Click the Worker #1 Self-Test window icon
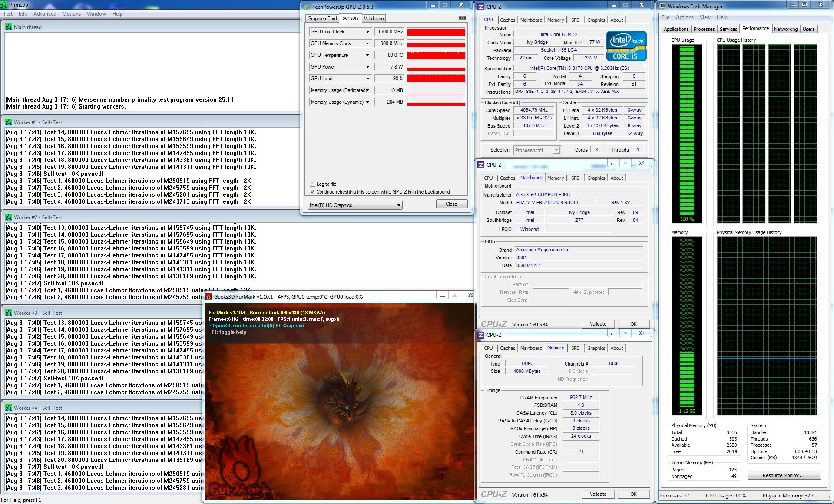 click(9, 122)
